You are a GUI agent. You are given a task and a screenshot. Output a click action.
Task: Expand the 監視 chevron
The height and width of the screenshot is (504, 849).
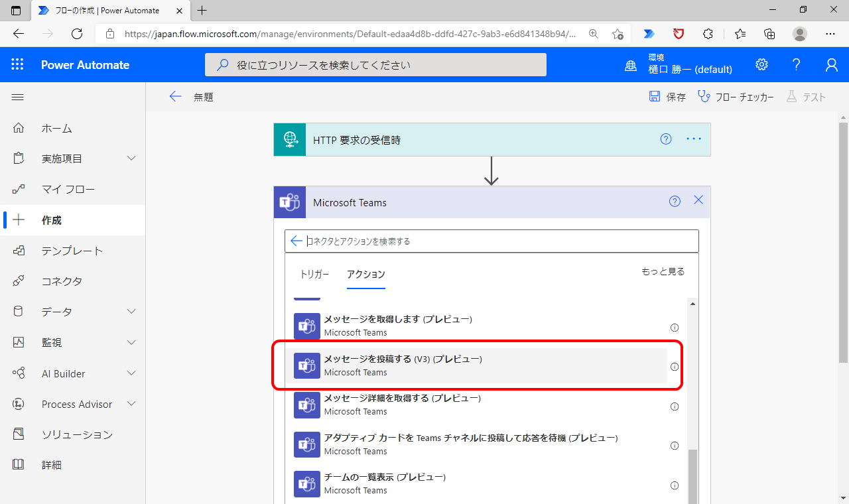(131, 343)
